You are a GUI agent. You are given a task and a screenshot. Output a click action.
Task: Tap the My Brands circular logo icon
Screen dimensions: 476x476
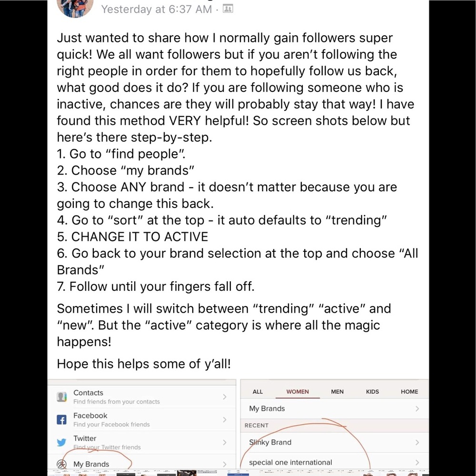[61, 464]
